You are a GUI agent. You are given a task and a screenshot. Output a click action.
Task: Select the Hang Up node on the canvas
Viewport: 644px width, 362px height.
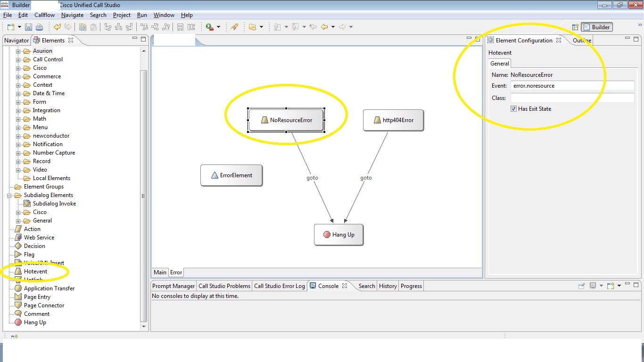(339, 235)
